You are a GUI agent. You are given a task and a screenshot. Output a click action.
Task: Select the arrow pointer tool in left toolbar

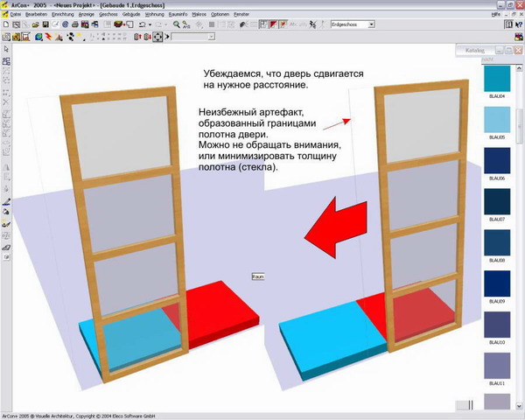click(x=6, y=50)
